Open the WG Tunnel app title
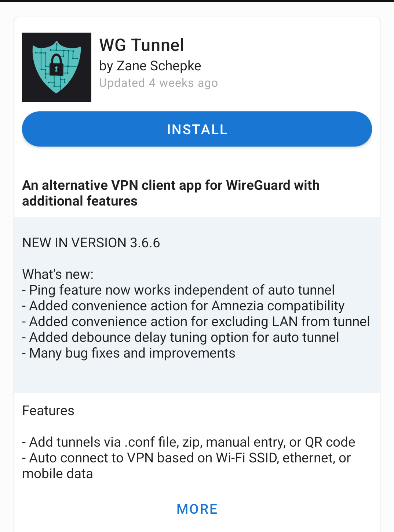The height and width of the screenshot is (532, 394). (142, 45)
